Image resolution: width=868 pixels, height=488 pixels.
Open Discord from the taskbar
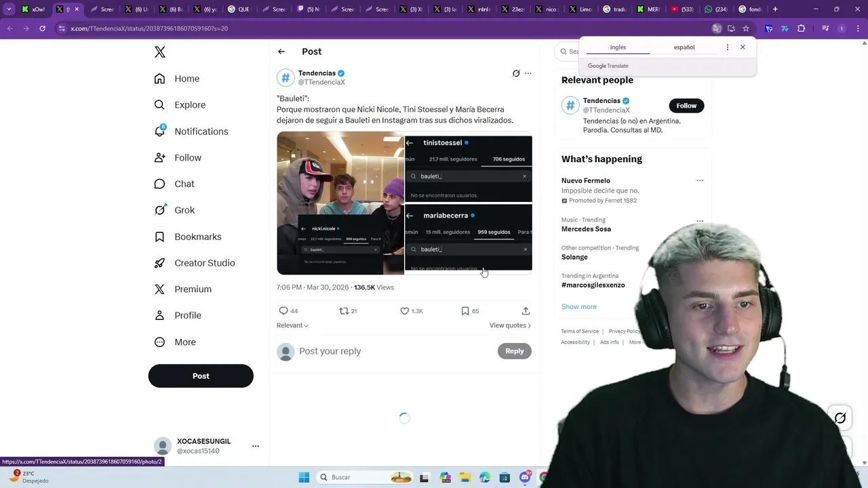pos(525,477)
